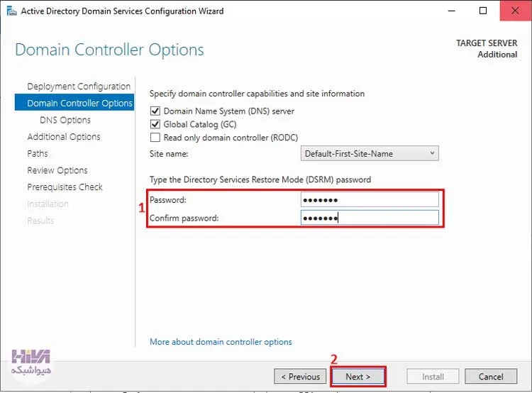The width and height of the screenshot is (532, 393).
Task: Open Prerequisites Check step
Action: pos(65,187)
